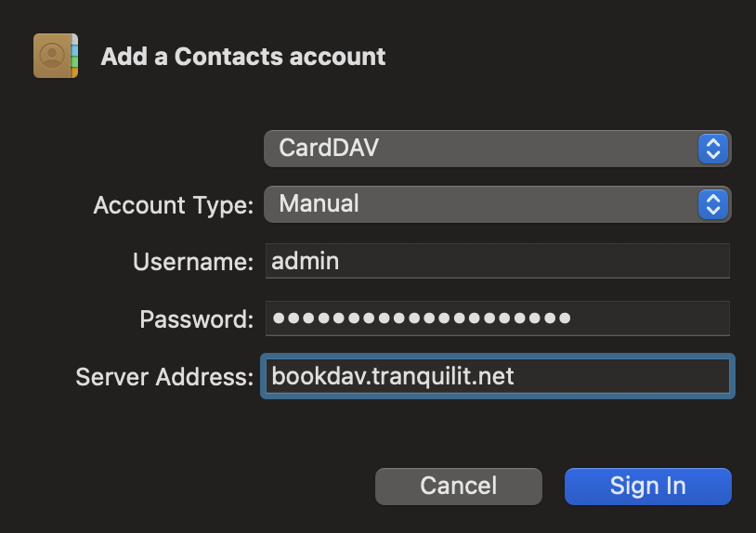The image size is (756, 533).
Task: Click the word "admin" in the Username field
Action: (x=305, y=262)
